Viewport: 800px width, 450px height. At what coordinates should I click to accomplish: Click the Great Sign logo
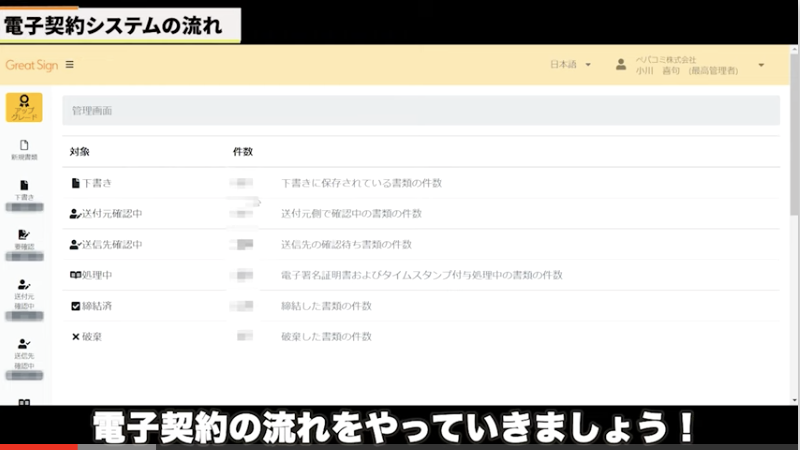[x=31, y=65]
